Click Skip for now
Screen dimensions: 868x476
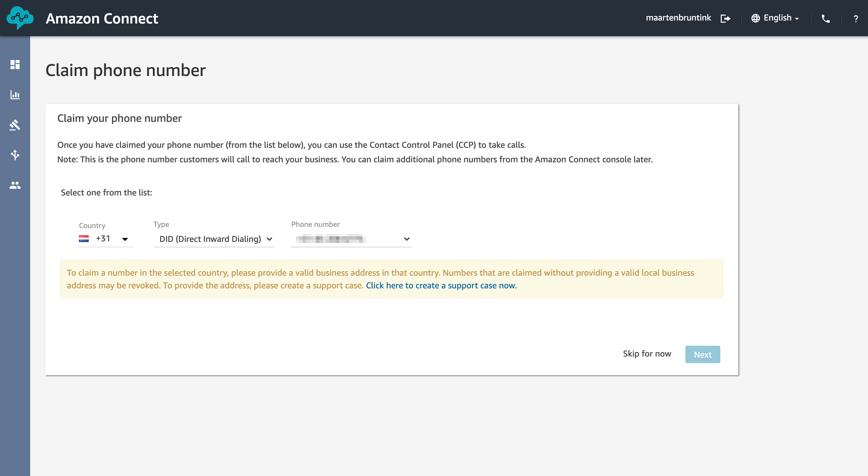[647, 354]
